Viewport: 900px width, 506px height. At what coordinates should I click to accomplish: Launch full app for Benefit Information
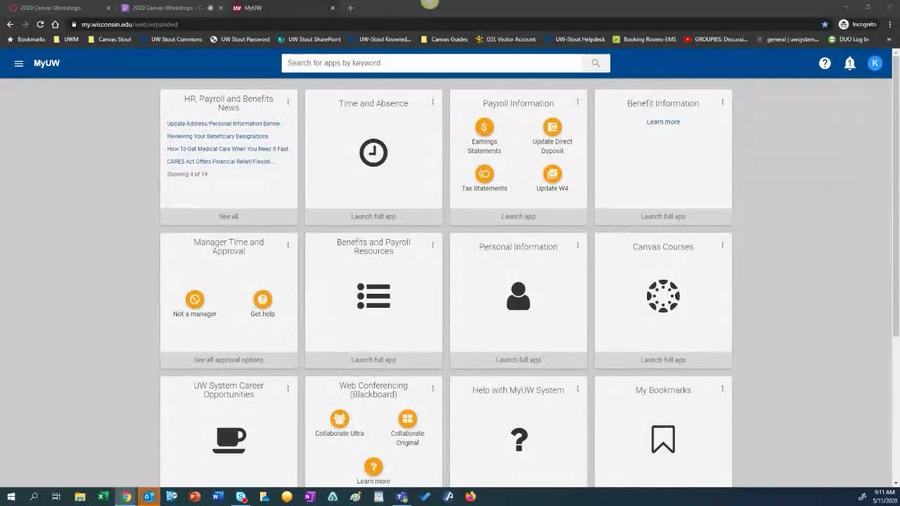[x=663, y=216]
